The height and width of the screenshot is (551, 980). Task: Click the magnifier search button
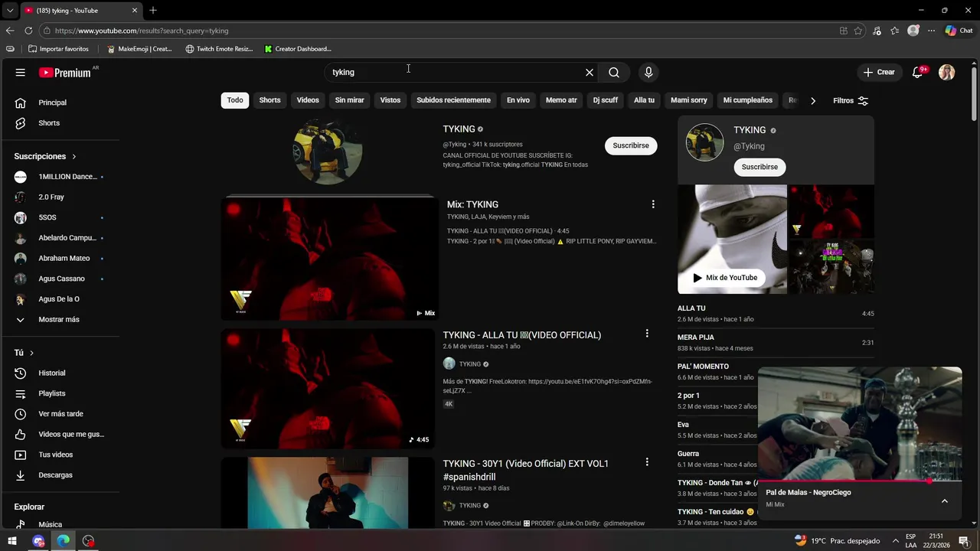pos(614,72)
